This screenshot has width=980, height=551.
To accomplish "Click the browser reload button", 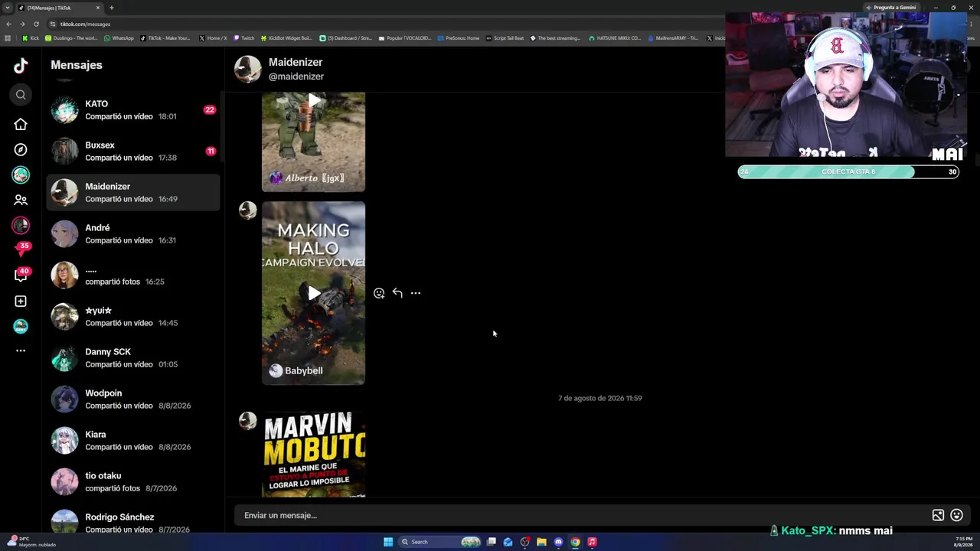I will click(x=36, y=24).
